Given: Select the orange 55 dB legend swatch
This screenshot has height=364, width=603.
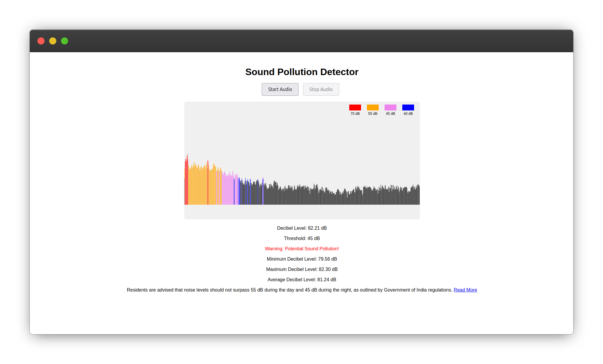Looking at the screenshot, I should tap(373, 107).
